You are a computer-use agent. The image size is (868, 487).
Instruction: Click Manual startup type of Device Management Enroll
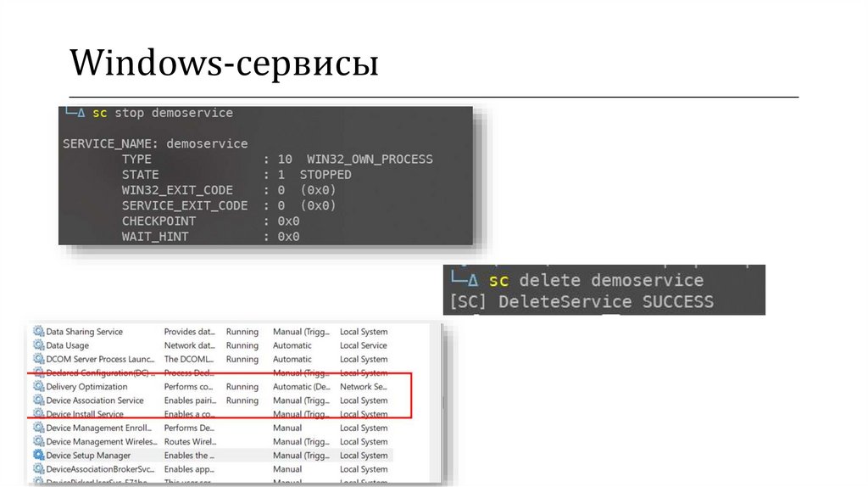[287, 428]
